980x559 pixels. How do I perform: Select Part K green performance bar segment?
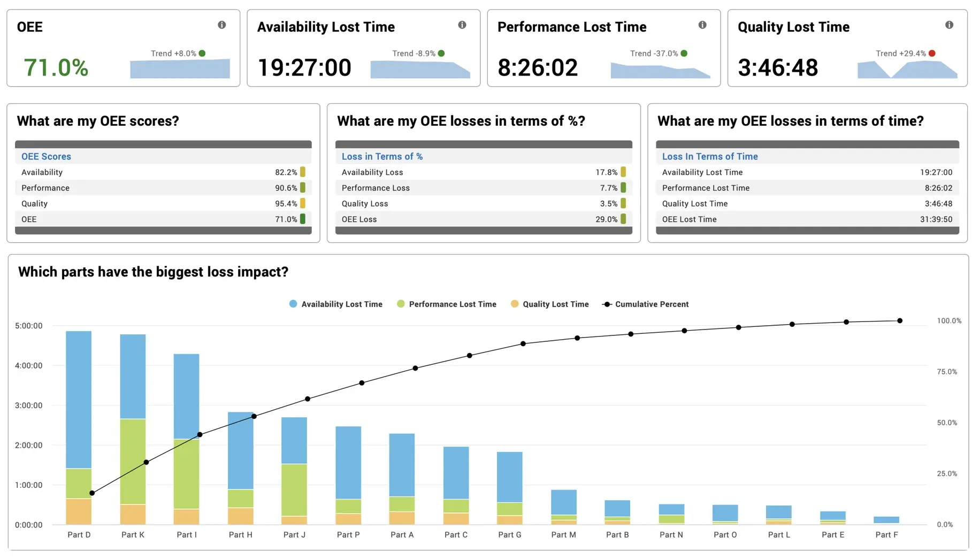tap(133, 462)
